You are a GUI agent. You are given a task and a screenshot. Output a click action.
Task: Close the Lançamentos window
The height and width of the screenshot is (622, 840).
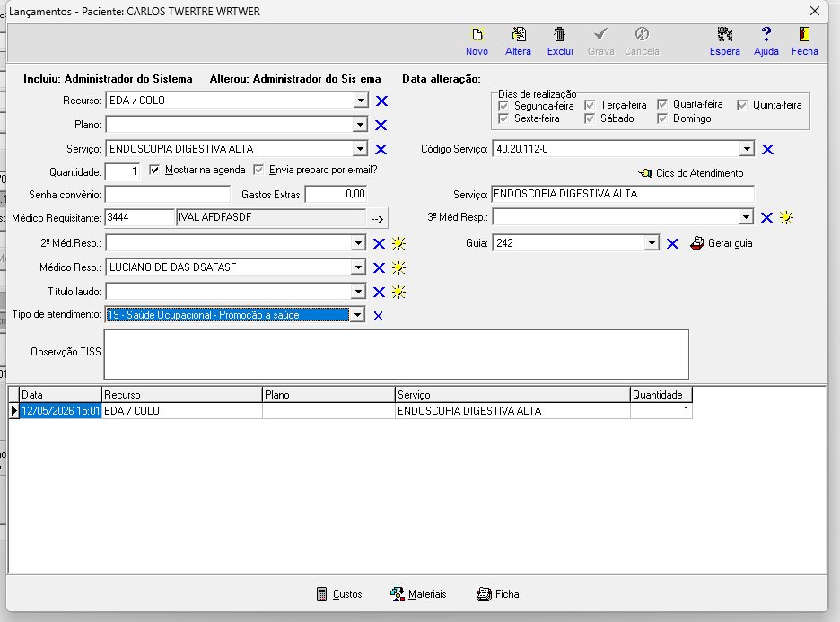pos(815,12)
